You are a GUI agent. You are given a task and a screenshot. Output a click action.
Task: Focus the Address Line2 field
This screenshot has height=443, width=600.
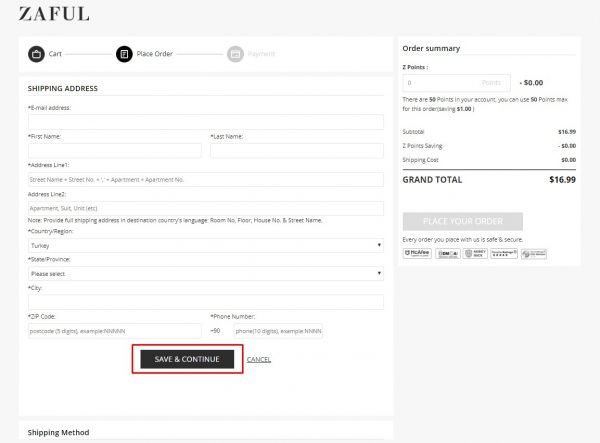coord(206,208)
